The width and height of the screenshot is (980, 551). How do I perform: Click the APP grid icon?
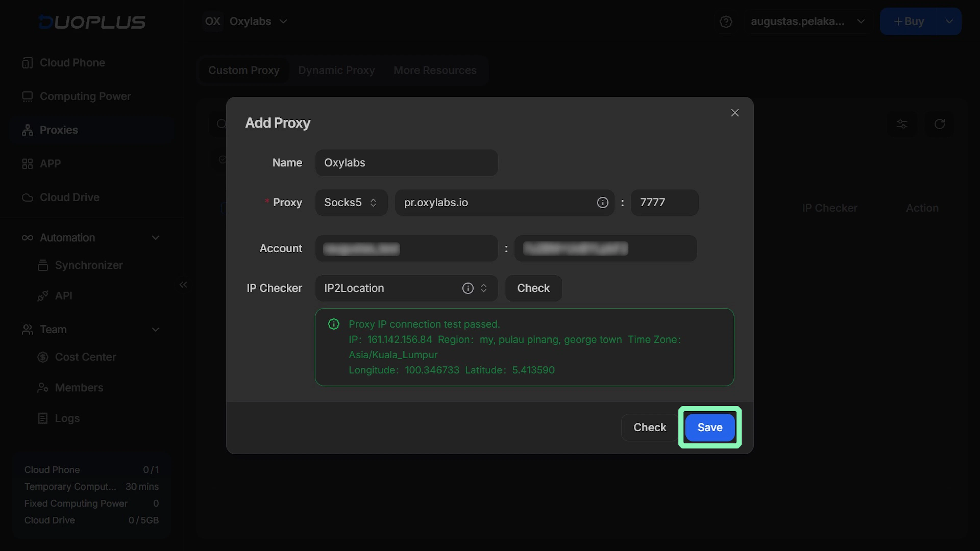tap(27, 164)
